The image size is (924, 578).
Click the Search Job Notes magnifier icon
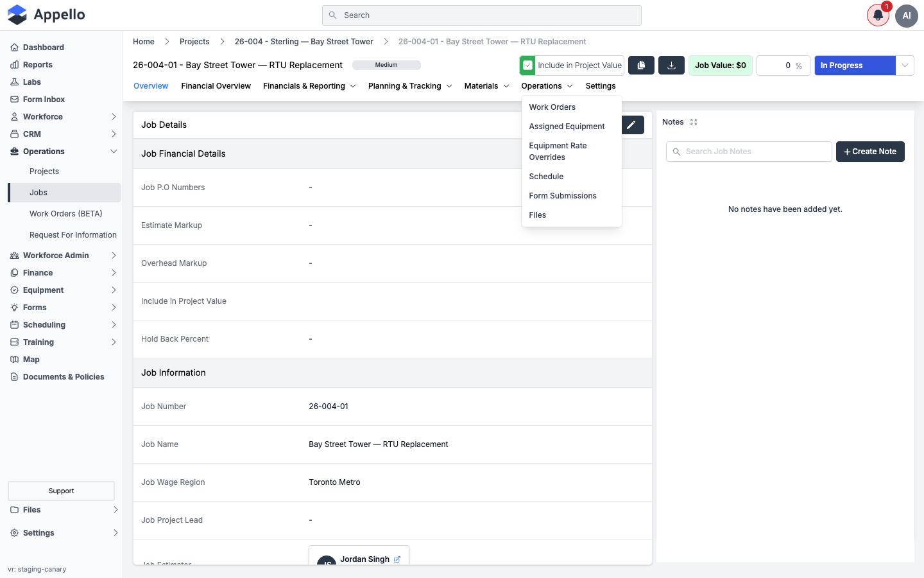676,152
